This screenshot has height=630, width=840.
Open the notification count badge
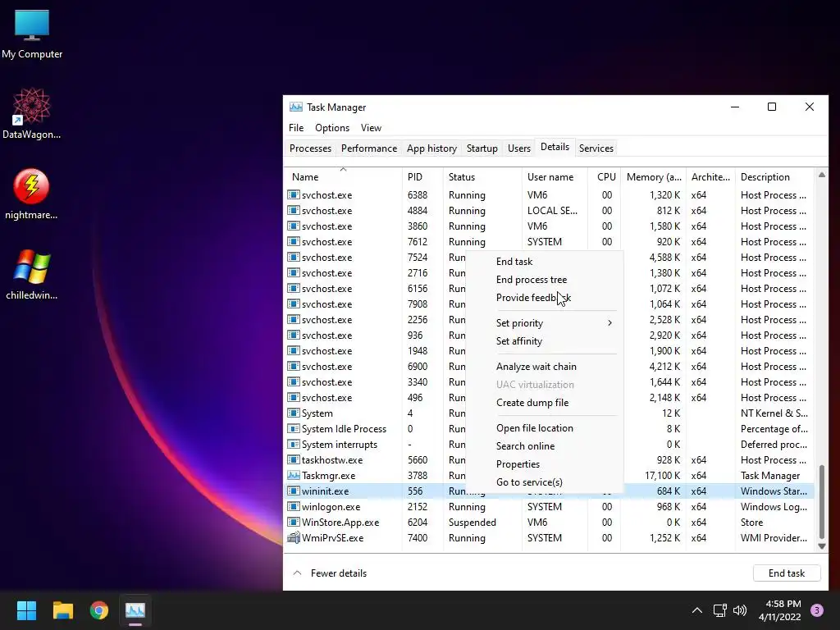tap(817, 610)
